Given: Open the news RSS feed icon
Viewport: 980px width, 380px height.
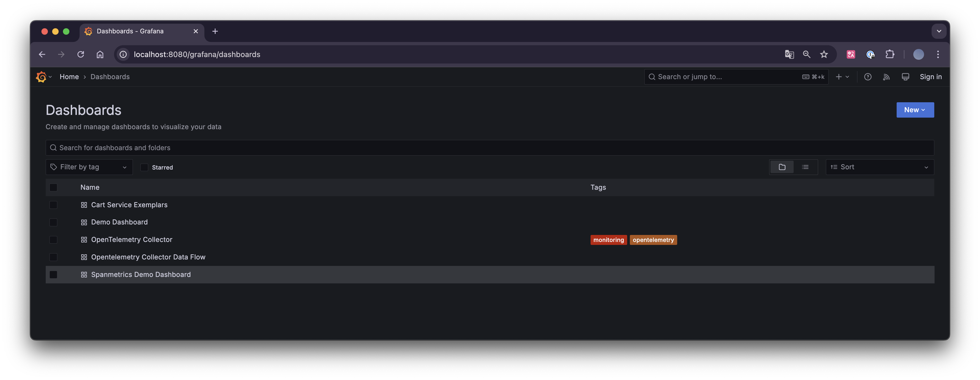Looking at the screenshot, I should (886, 77).
